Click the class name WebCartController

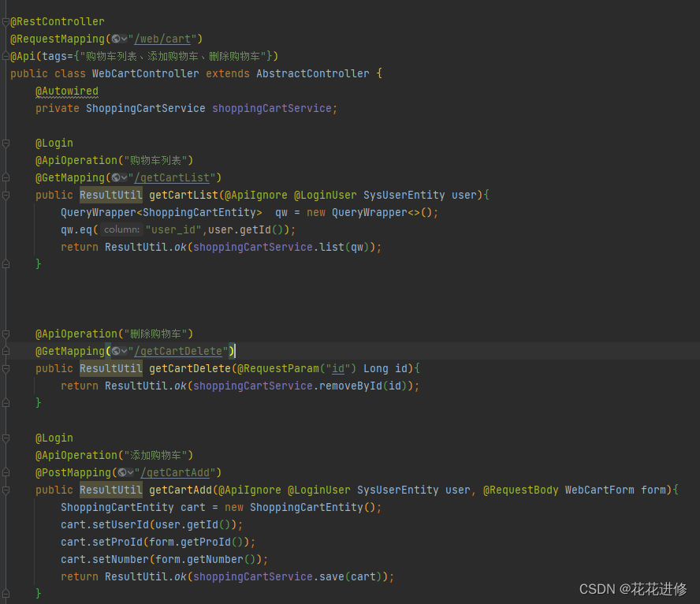(x=146, y=73)
